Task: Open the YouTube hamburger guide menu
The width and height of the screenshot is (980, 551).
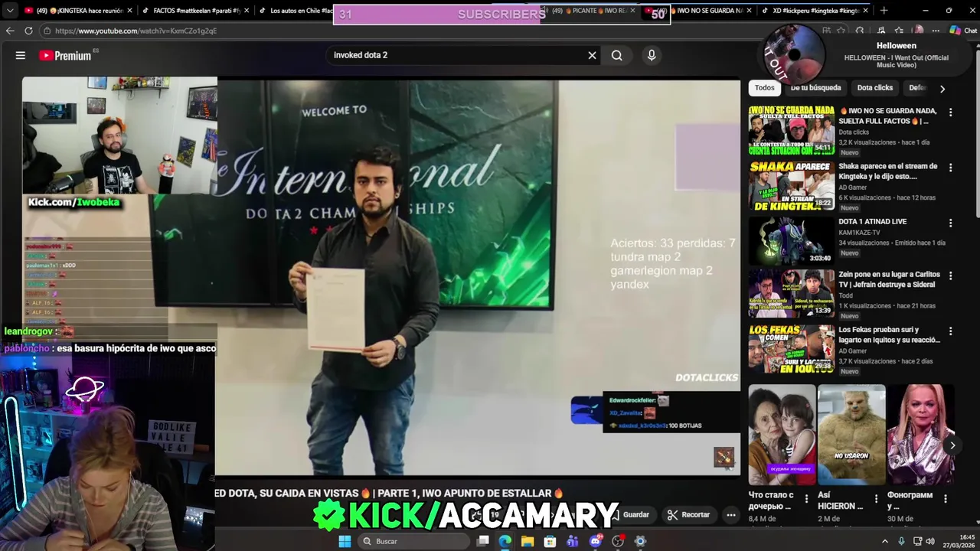Action: click(x=21, y=55)
